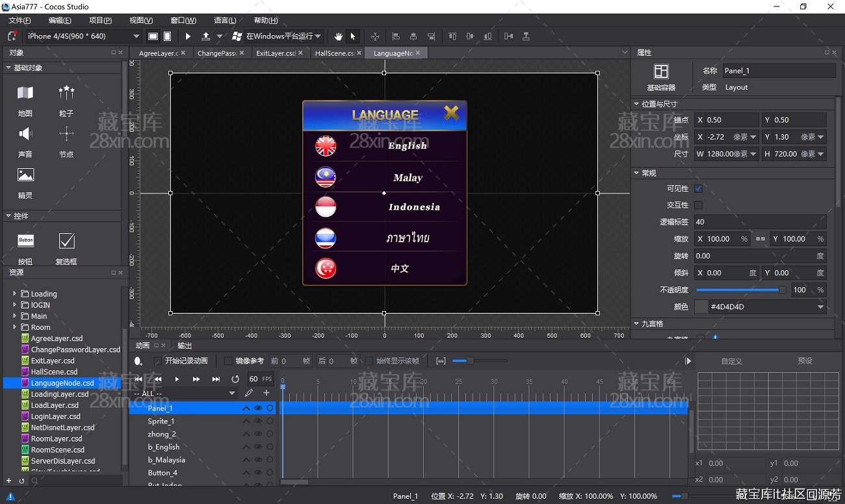This screenshot has width=845, height=504.
Task: Toggle 始终显示该帧 checkbox
Action: pos(369,360)
